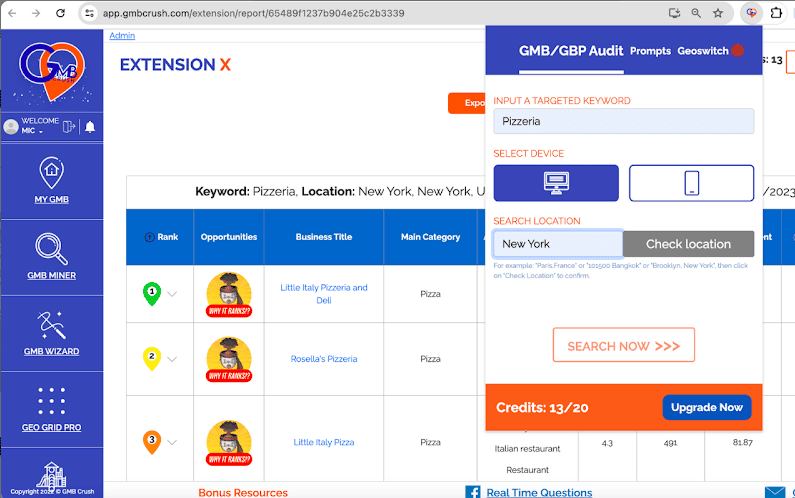Click the Business Title column header

[x=324, y=237]
